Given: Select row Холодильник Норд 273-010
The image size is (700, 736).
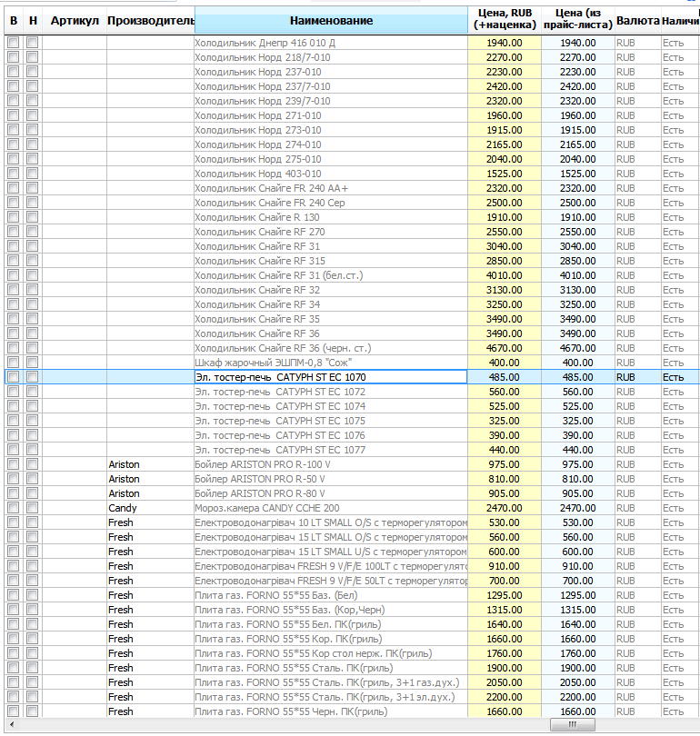Looking at the screenshot, I should tap(352, 130).
